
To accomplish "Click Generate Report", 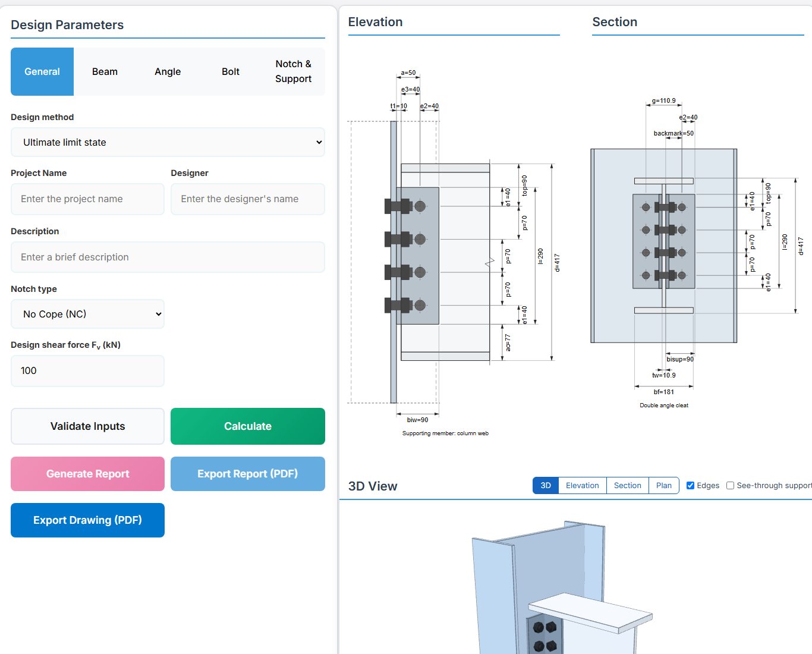I will pos(87,474).
